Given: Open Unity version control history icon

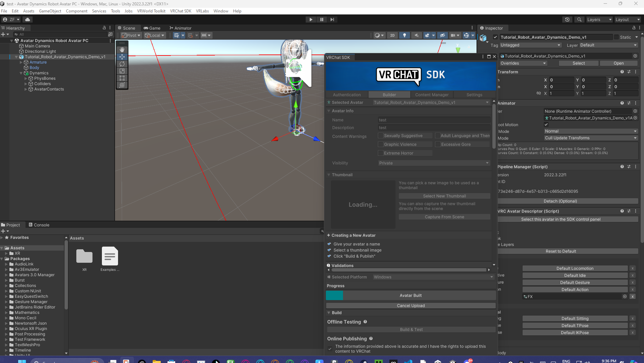Looking at the screenshot, I should click(x=567, y=20).
